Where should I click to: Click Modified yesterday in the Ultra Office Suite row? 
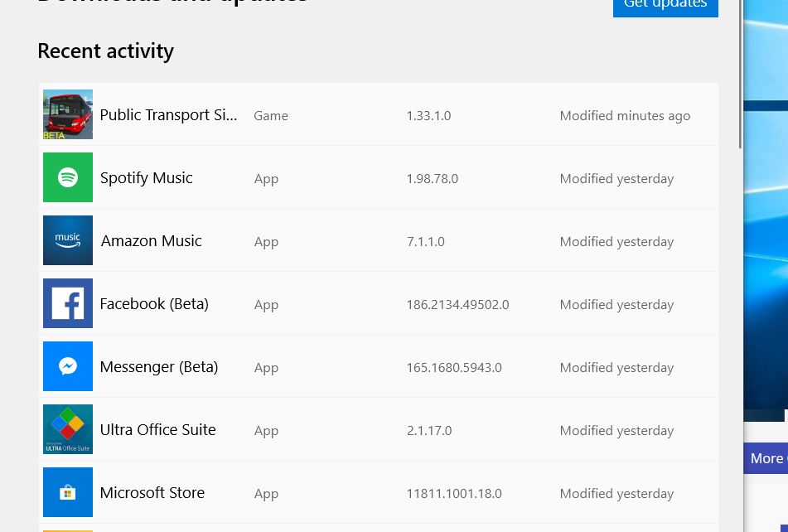pos(616,431)
